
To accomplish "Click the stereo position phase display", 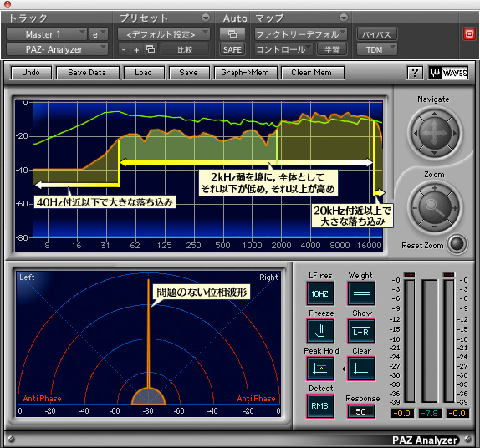I will [149, 344].
